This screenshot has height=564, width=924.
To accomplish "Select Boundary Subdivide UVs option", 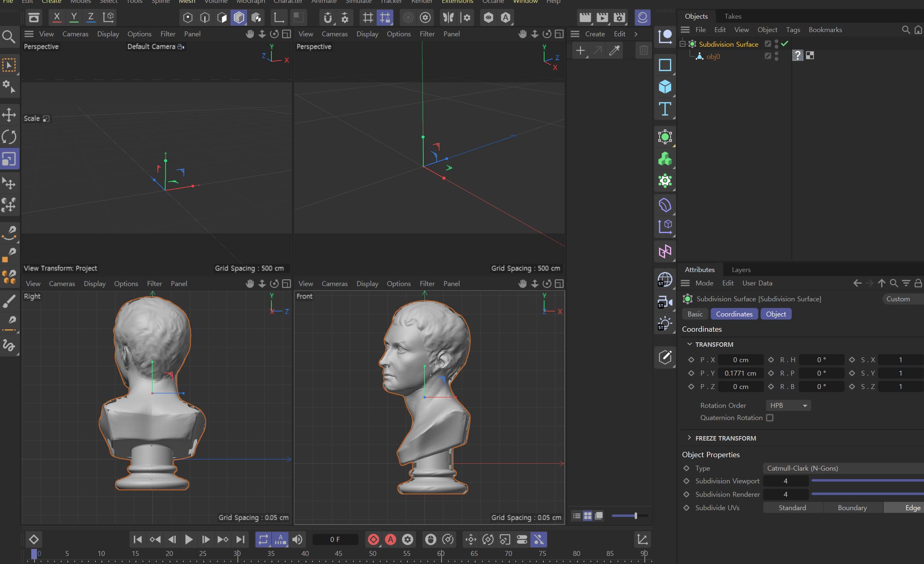I will coord(852,508).
